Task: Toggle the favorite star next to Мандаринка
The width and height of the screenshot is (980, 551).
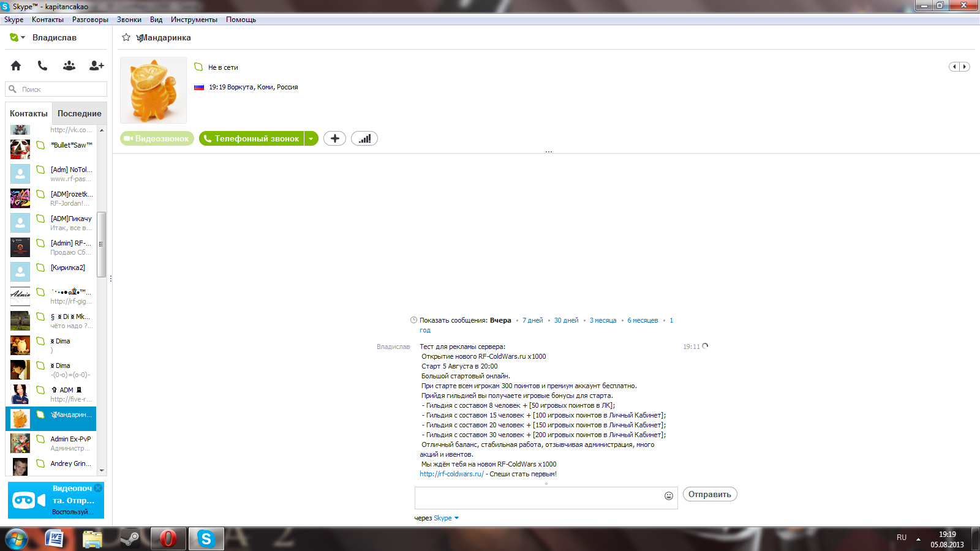Action: point(126,37)
